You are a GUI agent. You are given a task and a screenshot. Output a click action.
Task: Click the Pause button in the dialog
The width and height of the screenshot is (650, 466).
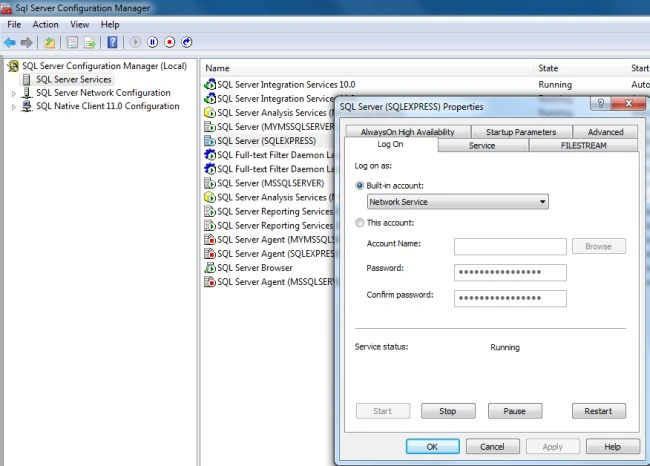[515, 411]
